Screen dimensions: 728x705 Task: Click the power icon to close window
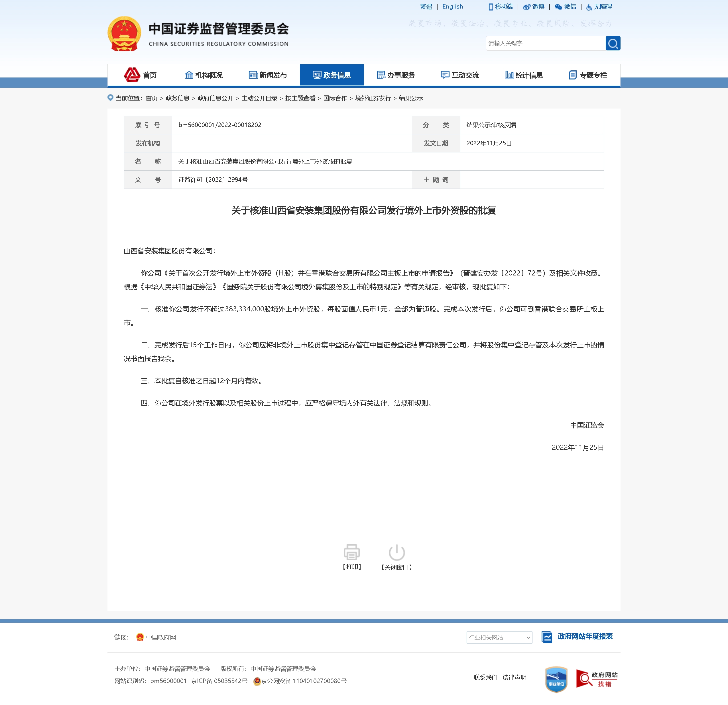click(396, 552)
